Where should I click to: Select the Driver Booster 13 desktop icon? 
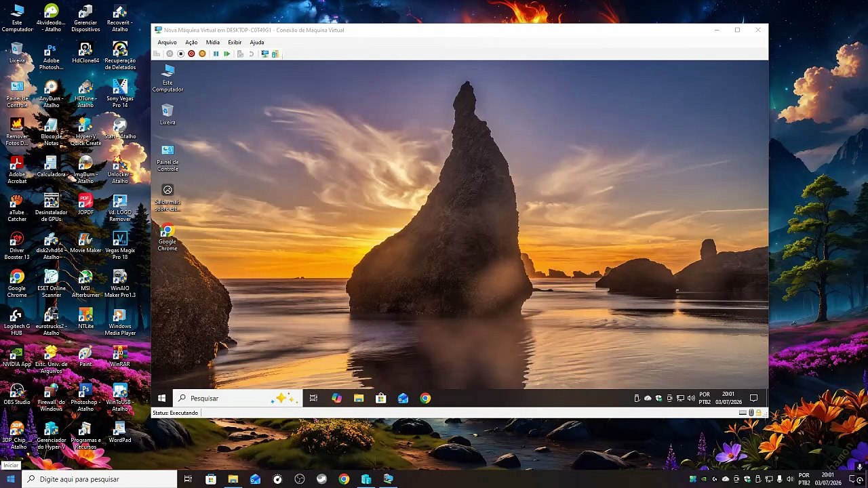pyautogui.click(x=17, y=245)
